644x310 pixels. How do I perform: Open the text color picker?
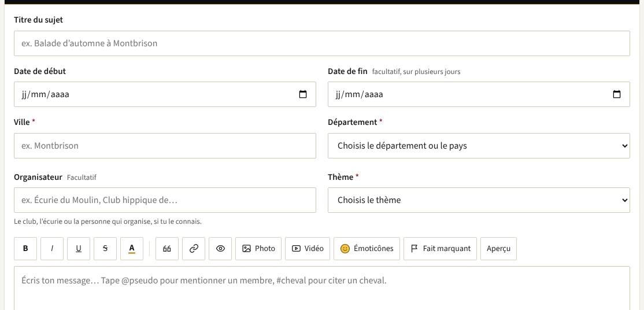(132, 248)
